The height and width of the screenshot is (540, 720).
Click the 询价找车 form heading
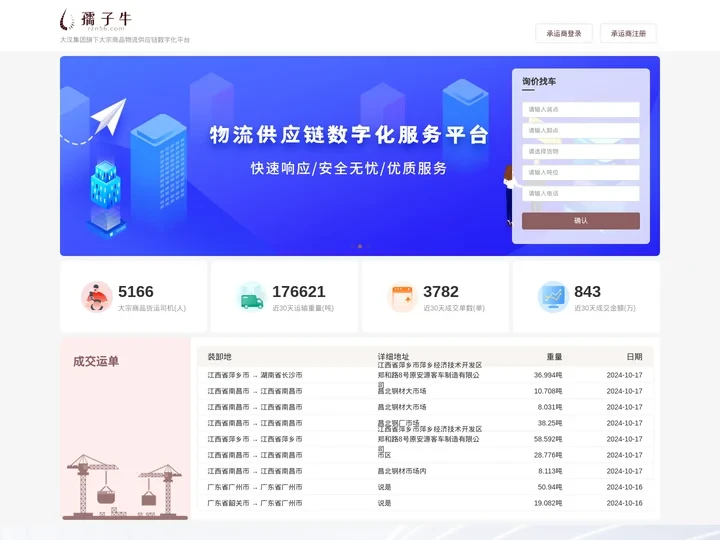tap(539, 81)
